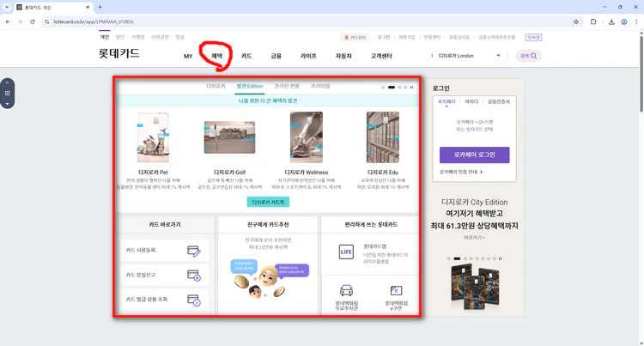Click the 카드 발급 상황 조회 card icon
Screen dimensions: 644x346
point(193,300)
